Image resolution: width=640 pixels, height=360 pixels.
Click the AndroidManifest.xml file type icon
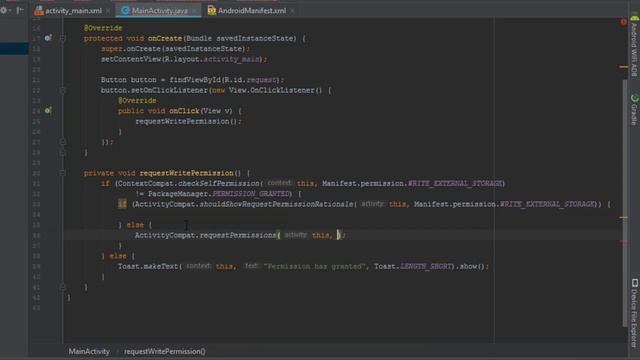tap(211, 11)
